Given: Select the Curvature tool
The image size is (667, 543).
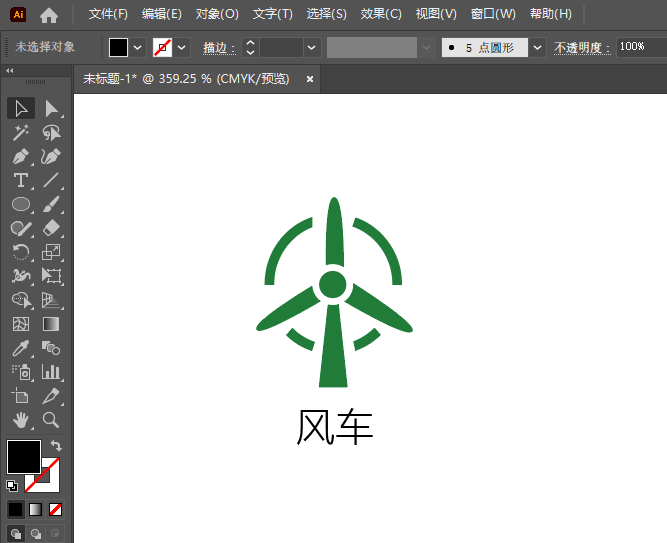Looking at the screenshot, I should pyautogui.click(x=51, y=156).
